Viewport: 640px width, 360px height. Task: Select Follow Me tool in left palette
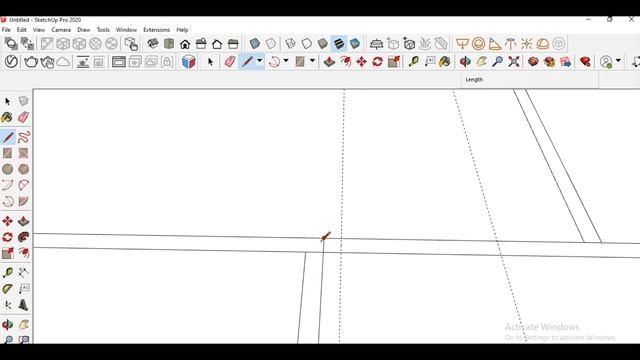pyautogui.click(x=24, y=237)
